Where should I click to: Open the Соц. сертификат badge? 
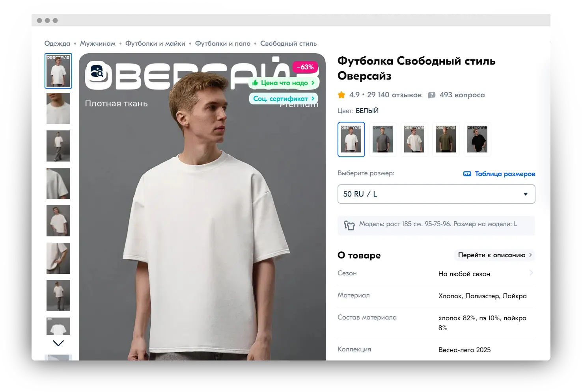click(284, 98)
